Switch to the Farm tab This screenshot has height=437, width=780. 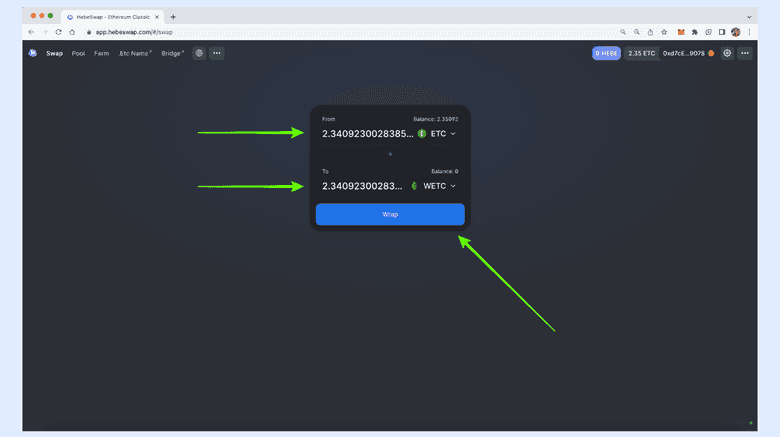tap(101, 53)
